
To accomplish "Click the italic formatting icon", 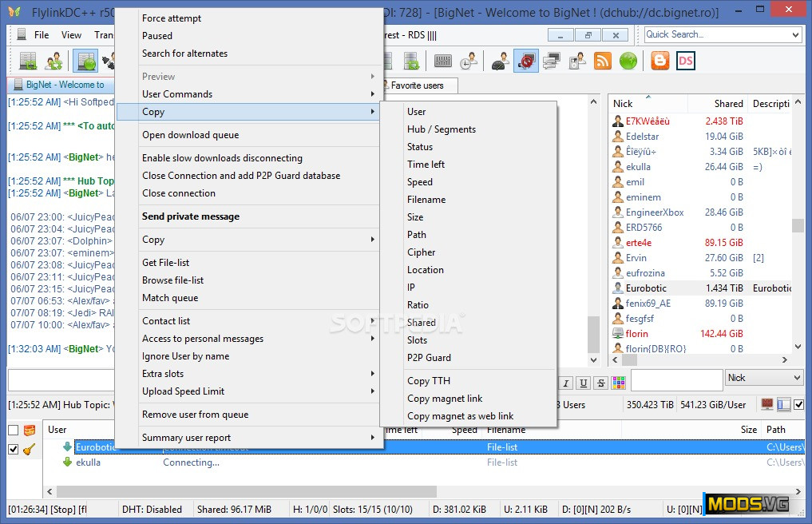I will point(565,383).
